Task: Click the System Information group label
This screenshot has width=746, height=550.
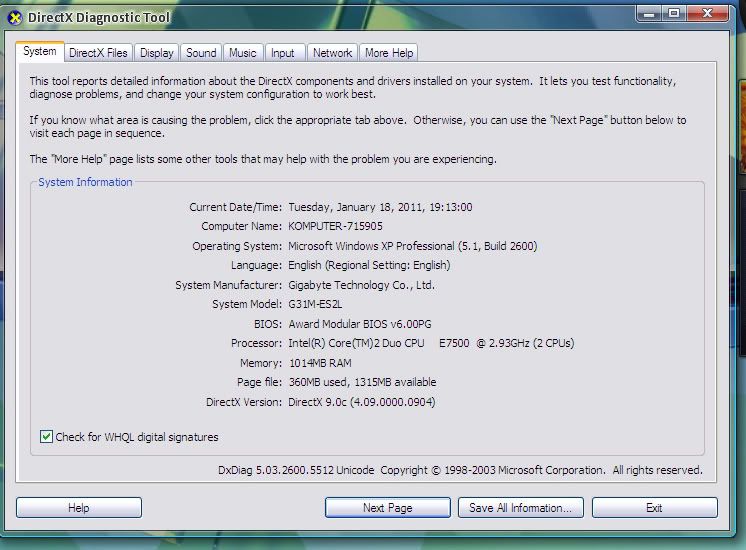Action: coord(85,182)
